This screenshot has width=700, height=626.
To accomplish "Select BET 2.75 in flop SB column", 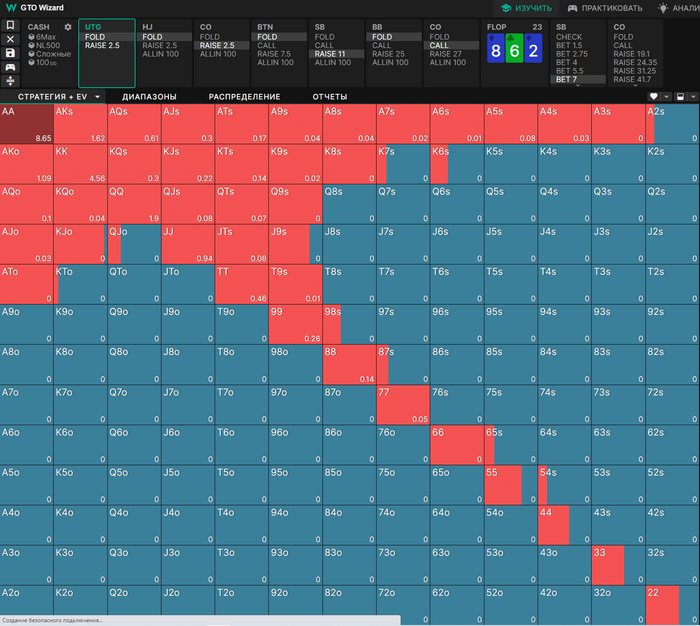I will click(x=572, y=54).
